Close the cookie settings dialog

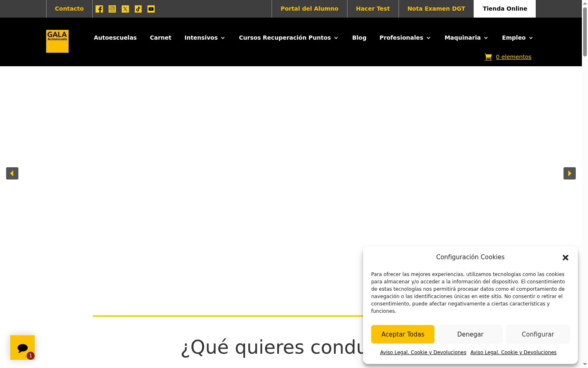click(566, 258)
